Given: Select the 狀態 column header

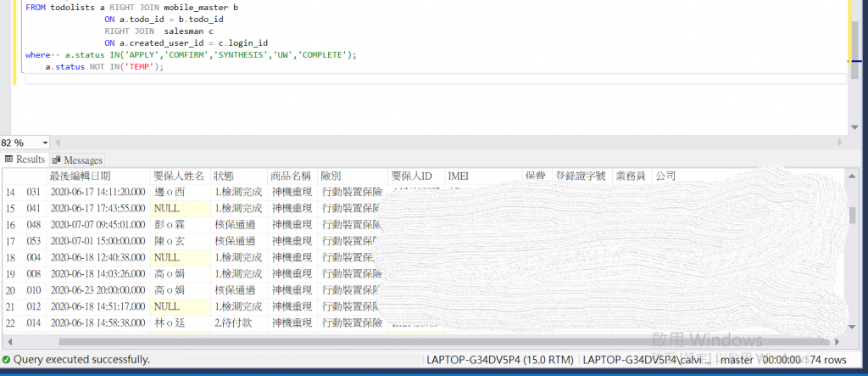Looking at the screenshot, I should pyautogui.click(x=239, y=177).
